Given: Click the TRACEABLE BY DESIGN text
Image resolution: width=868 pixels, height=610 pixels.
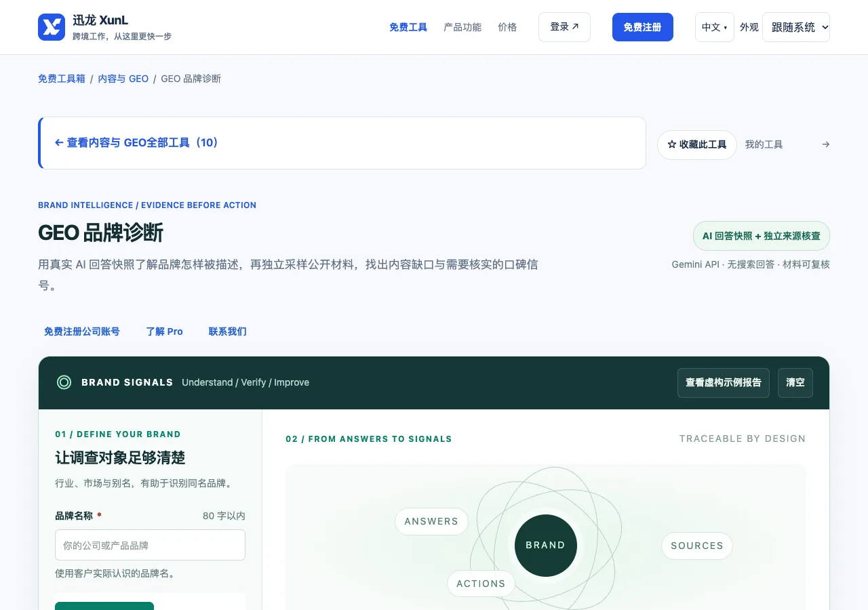Looking at the screenshot, I should tap(743, 439).
